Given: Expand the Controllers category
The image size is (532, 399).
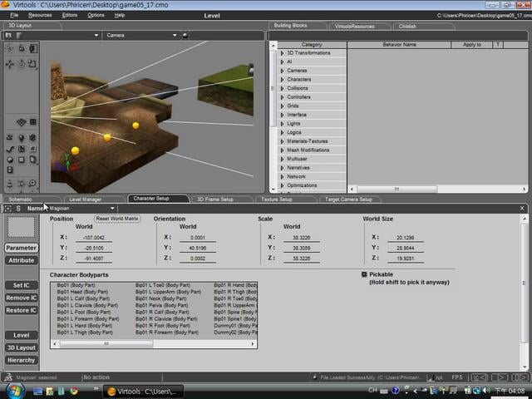Looking at the screenshot, I should (283, 97).
